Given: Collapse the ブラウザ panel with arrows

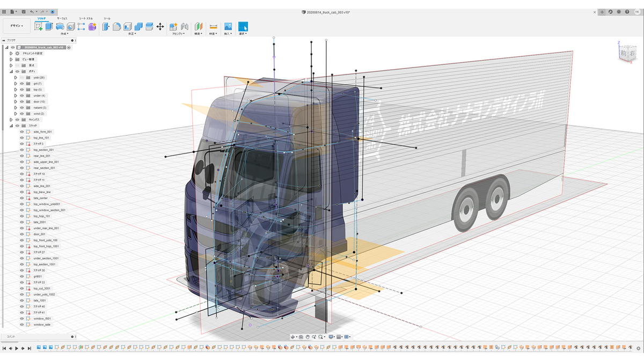Looking at the screenshot, I should 3,40.
